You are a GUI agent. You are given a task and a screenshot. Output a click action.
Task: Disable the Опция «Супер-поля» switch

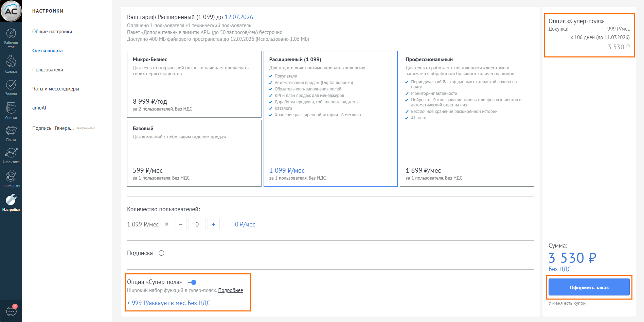(192, 282)
